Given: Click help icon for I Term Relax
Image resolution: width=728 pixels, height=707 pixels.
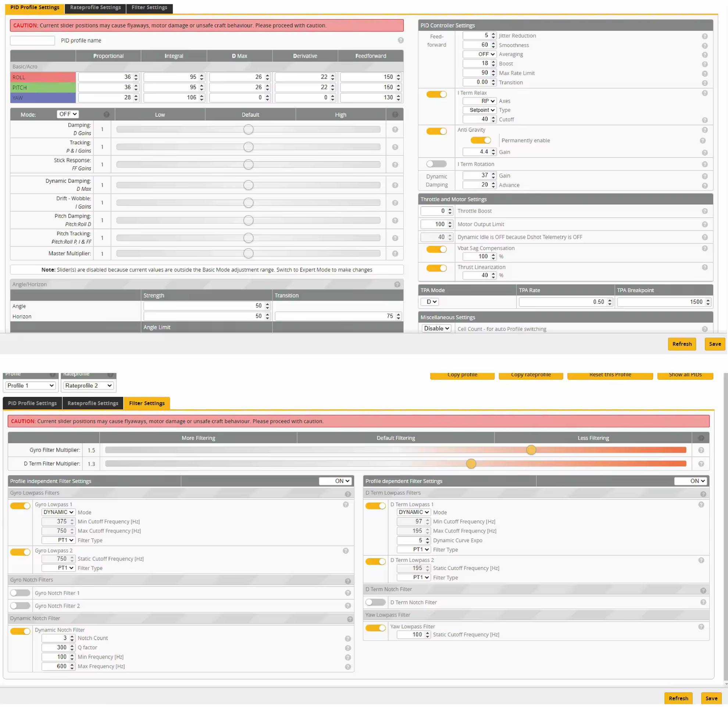Looking at the screenshot, I should 704,93.
